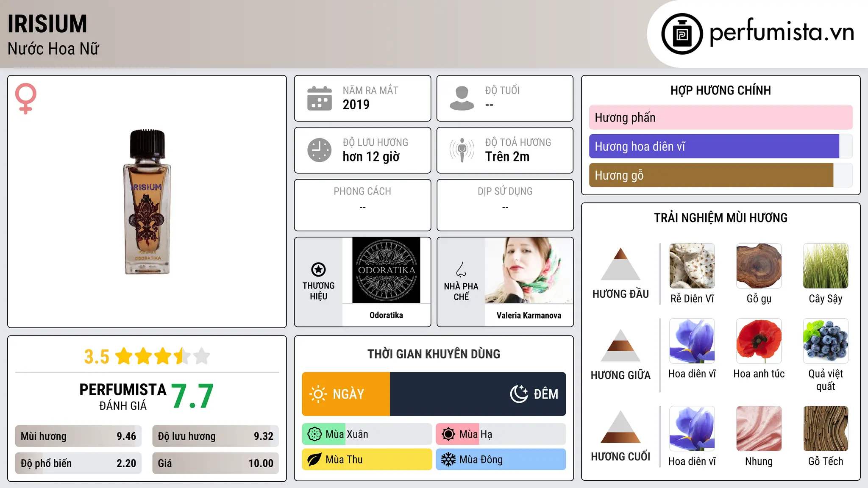Click the Mùa Xuân season bar

[367, 434]
